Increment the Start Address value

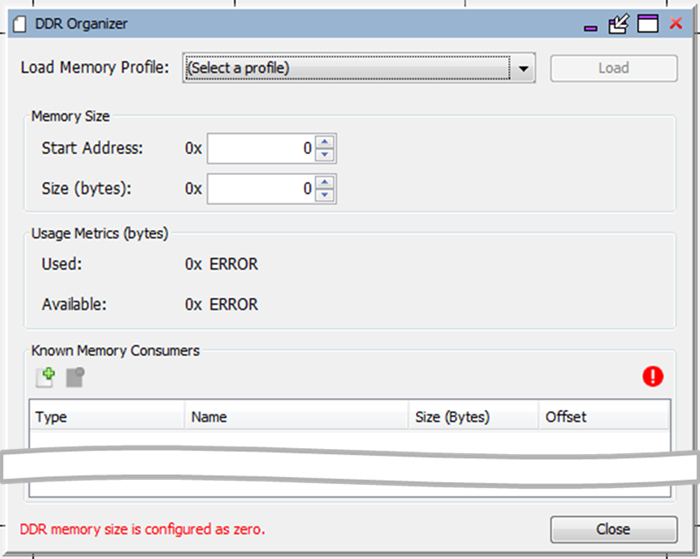(325, 142)
